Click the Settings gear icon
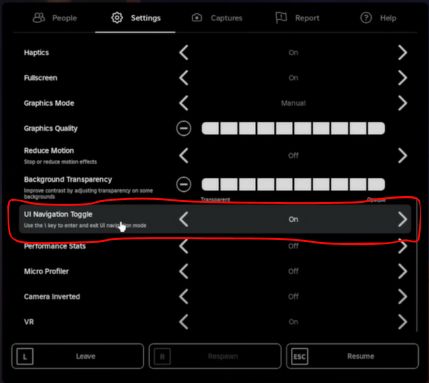 pos(117,18)
